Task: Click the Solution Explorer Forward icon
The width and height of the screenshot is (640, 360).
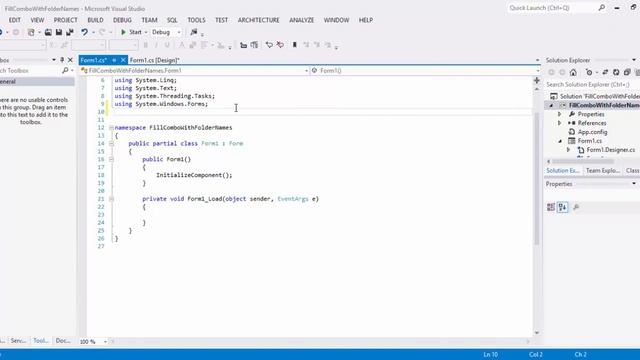Action: click(562, 72)
